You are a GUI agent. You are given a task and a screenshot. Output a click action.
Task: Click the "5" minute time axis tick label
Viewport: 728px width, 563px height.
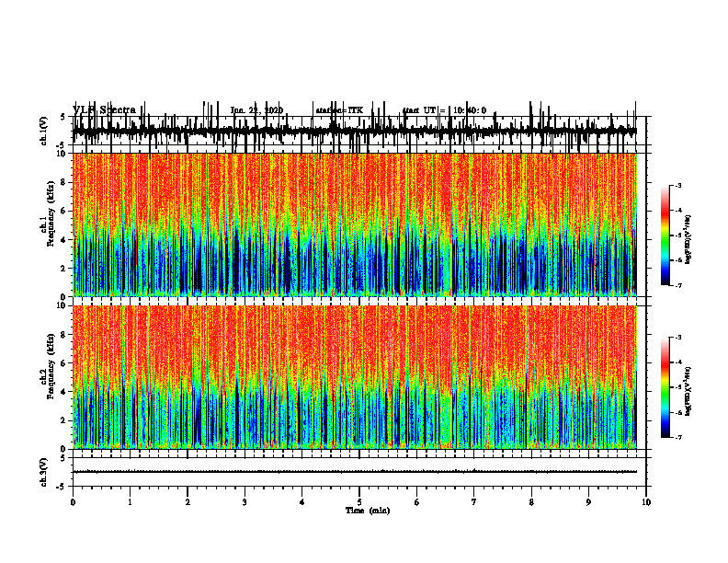pos(359,502)
